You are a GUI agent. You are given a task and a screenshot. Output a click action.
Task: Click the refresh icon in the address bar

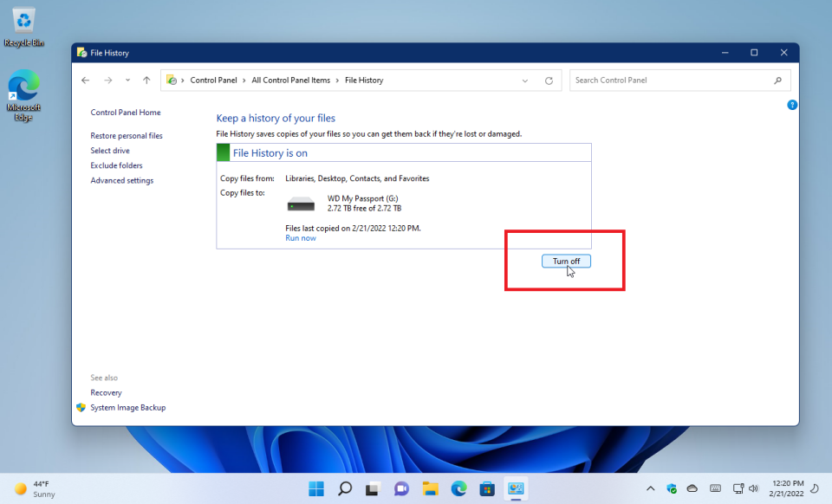pyautogui.click(x=549, y=80)
